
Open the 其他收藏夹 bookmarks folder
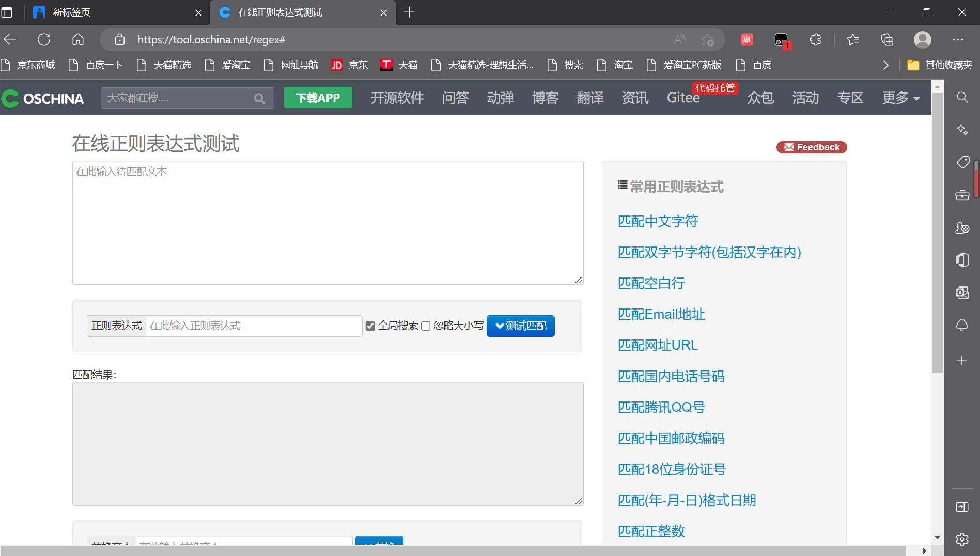pos(940,65)
